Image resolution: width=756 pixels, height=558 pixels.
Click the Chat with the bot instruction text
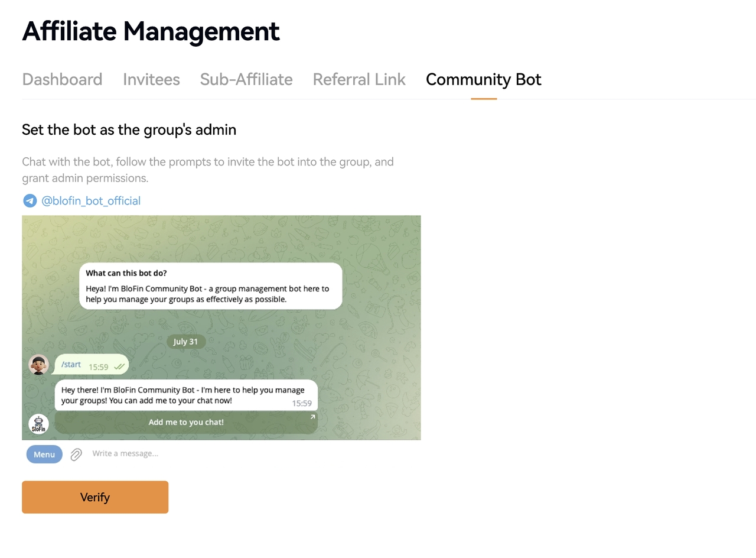click(208, 170)
